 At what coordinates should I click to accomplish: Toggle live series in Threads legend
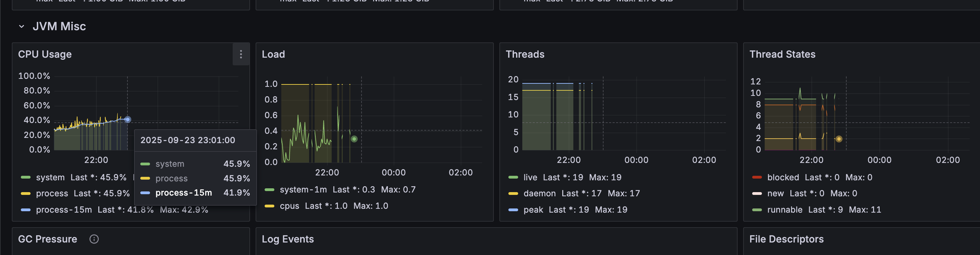pos(530,178)
